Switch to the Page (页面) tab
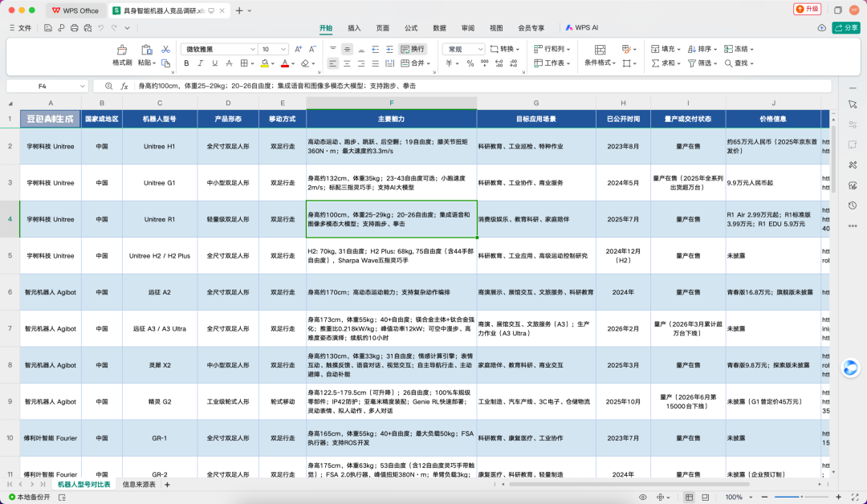Screen dimensions: 867x504 point(383,28)
